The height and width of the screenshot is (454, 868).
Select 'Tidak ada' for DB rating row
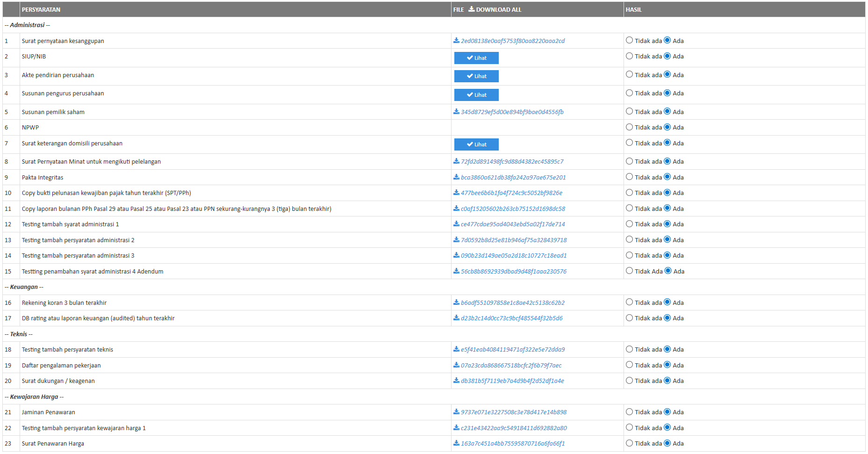coord(630,318)
